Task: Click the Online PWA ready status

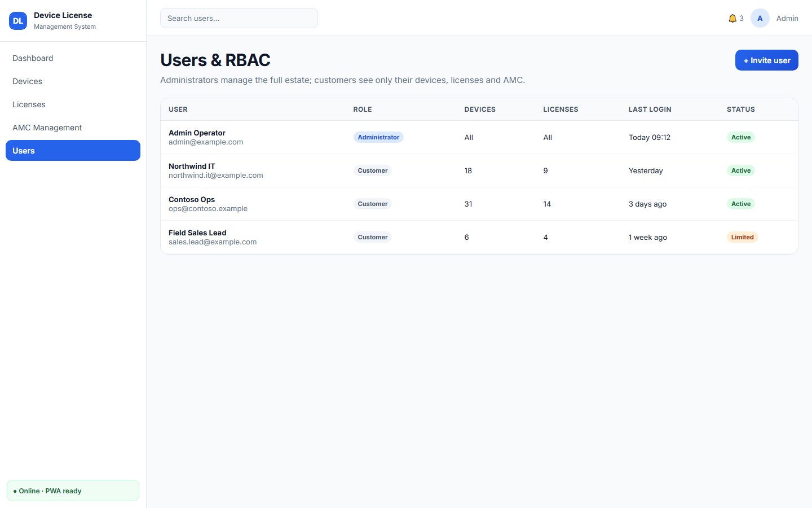Action: coord(73,491)
